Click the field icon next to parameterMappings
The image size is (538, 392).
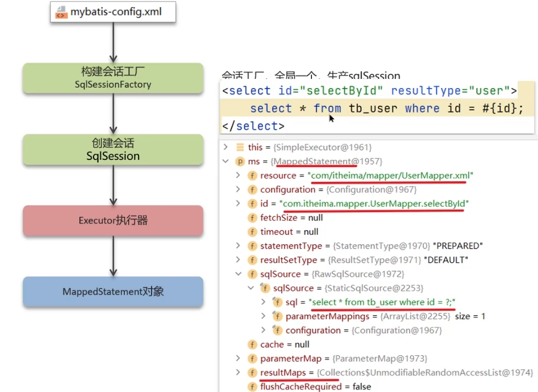277,316
